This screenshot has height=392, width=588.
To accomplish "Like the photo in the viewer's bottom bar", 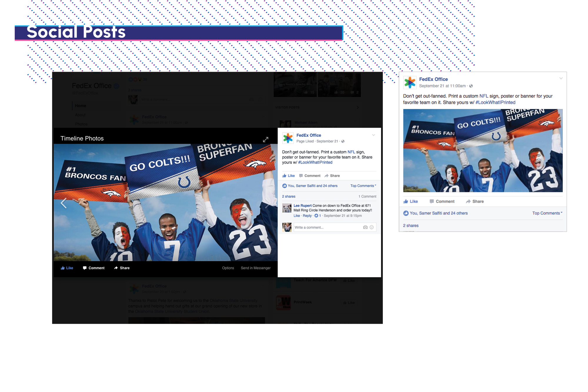I will pyautogui.click(x=67, y=268).
